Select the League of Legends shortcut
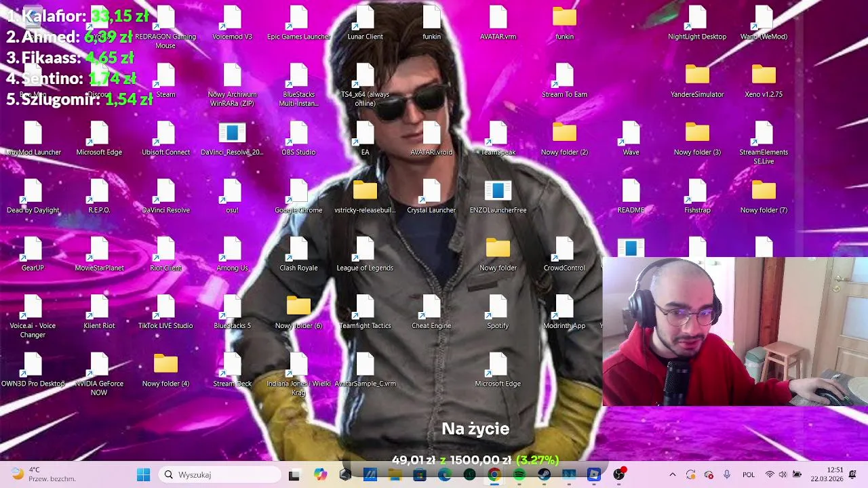Image resolution: width=868 pixels, height=488 pixels. tap(365, 255)
